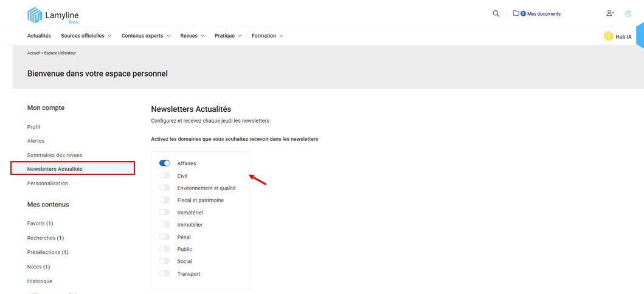Click the Accueil breadcrumb link

tap(33, 53)
